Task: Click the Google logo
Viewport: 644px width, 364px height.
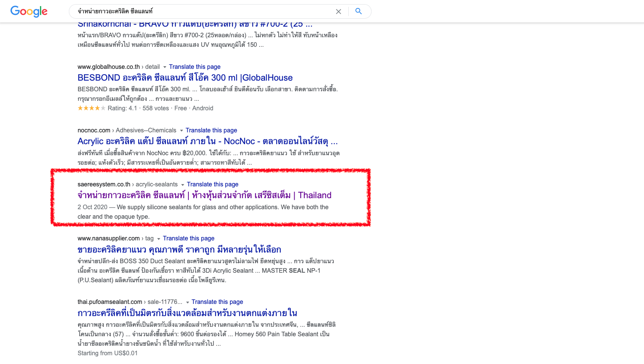Action: 29,11
